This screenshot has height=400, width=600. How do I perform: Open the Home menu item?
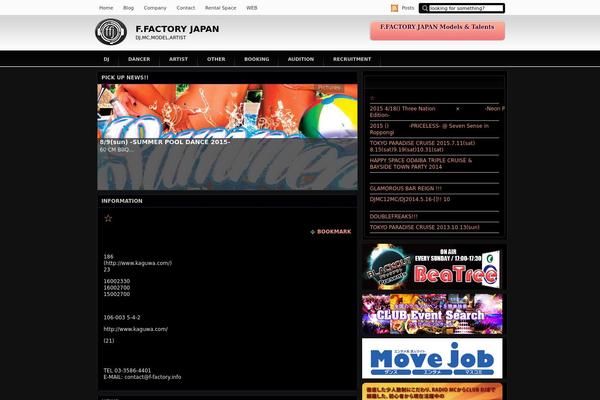(106, 8)
